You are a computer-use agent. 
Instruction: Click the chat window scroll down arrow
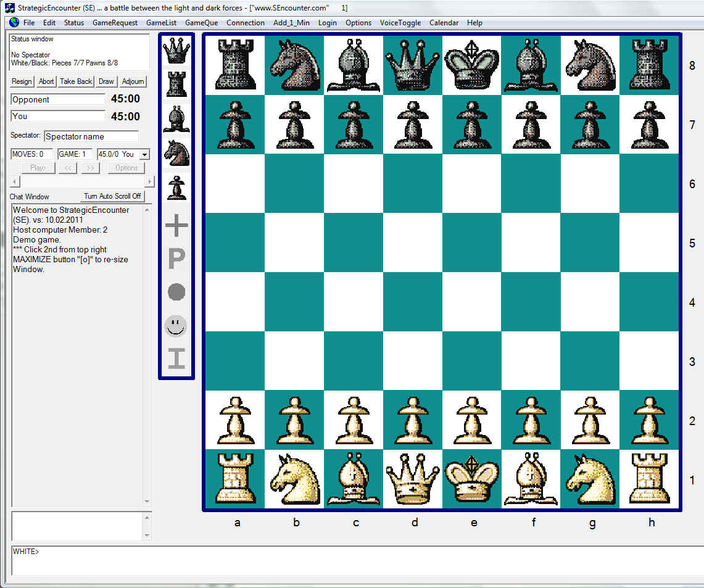tap(147, 502)
